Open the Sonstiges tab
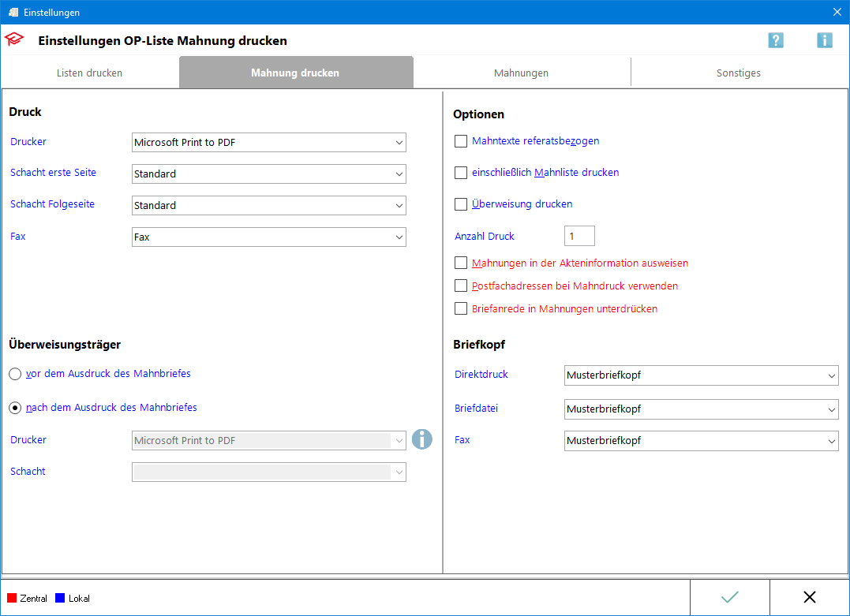Viewport: 850px width, 616px height. pos(738,73)
